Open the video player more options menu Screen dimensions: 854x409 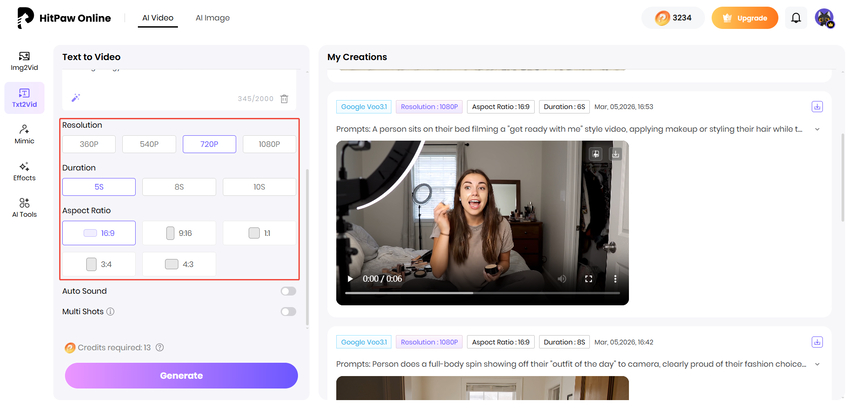click(x=615, y=279)
